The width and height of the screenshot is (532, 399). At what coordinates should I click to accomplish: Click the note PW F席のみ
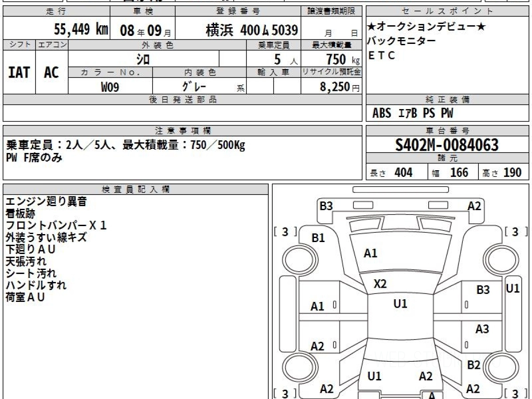click(x=34, y=157)
